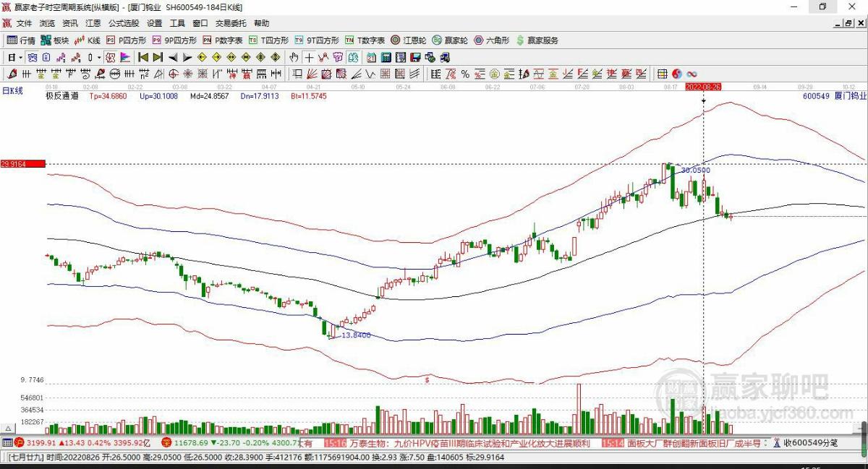The width and height of the screenshot is (868, 469).
Task: Open the calendar icon in toolbar
Action: pyautogui.click(x=371, y=57)
